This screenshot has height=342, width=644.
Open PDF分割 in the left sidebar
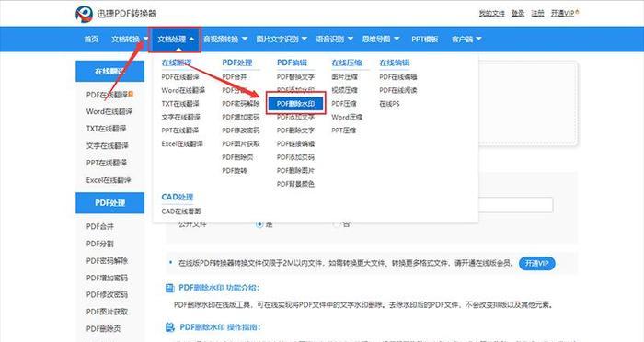[x=99, y=244]
